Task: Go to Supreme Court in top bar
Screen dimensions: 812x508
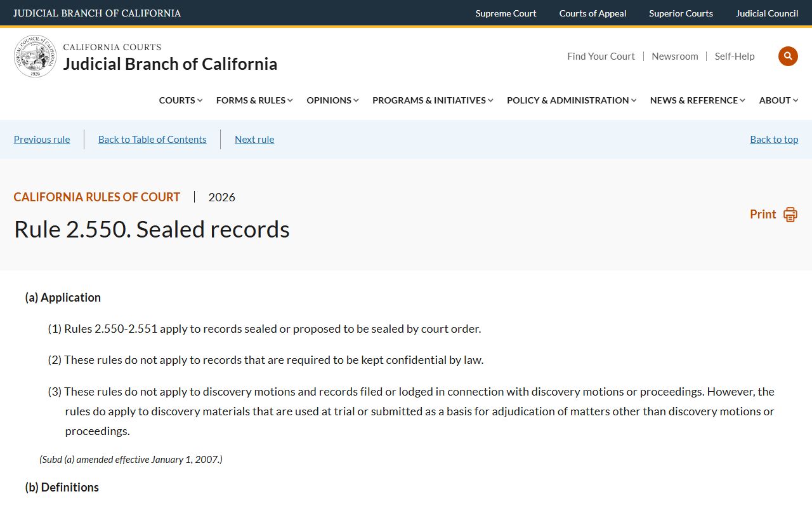Action: (506, 13)
